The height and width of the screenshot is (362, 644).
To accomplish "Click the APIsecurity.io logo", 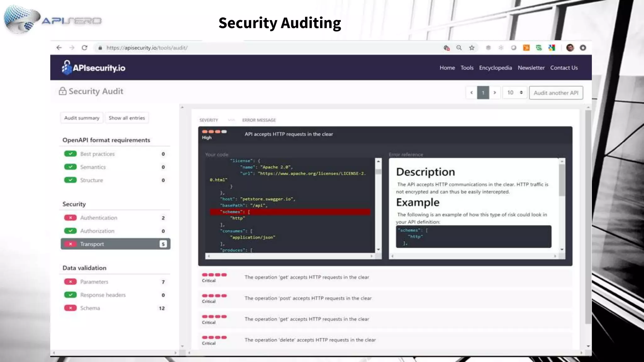I will coord(93,68).
